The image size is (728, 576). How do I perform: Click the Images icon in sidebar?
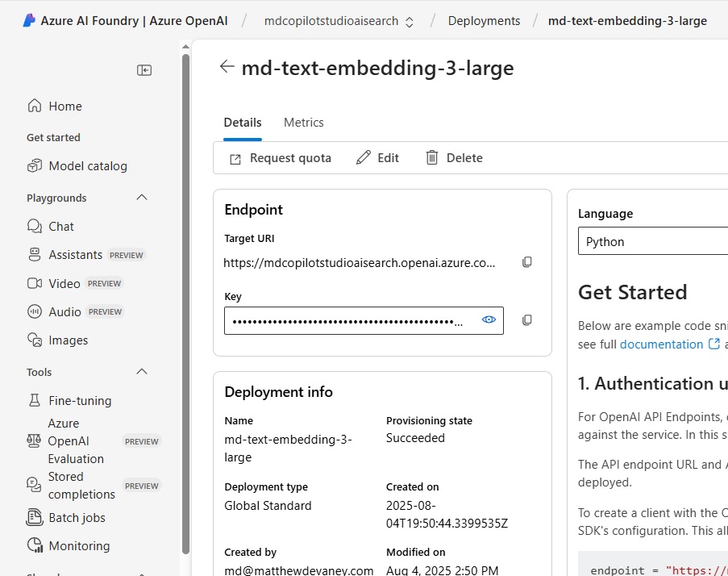pos(35,340)
